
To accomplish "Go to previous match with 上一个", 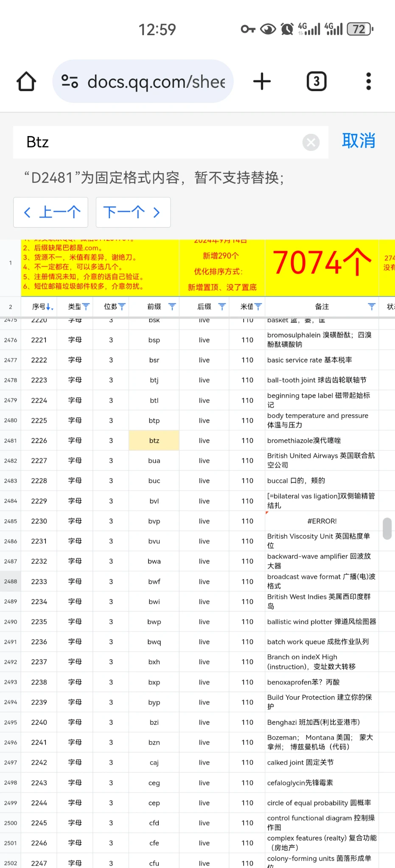I will point(51,212).
